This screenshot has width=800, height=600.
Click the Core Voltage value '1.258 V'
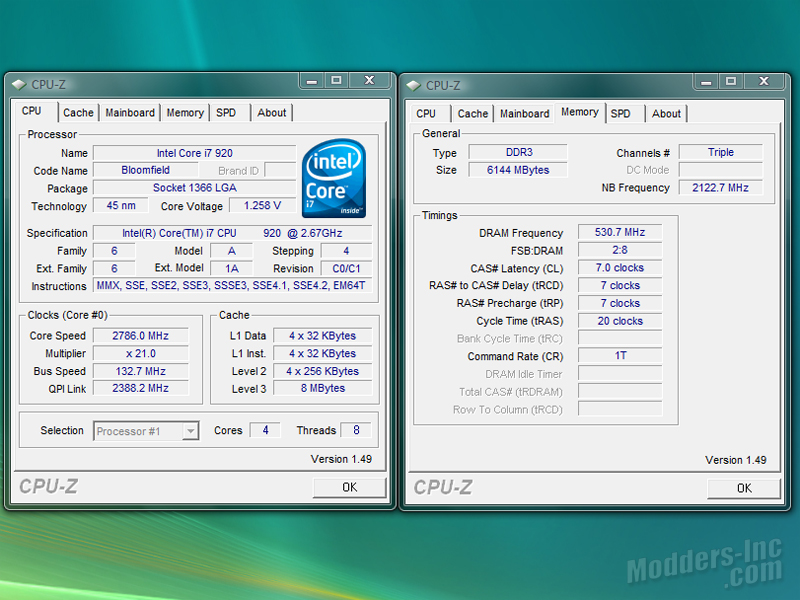point(262,206)
